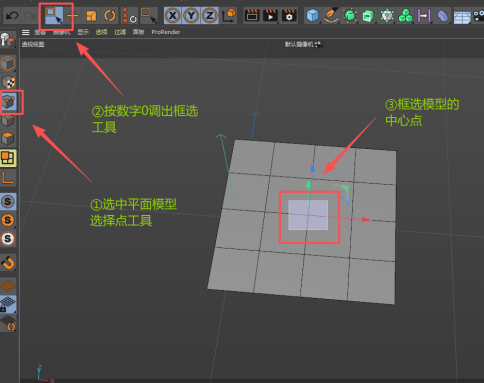The image size is (484, 383).
Task: Select the orange Viewport Solo Single button
Action: click(x=8, y=220)
